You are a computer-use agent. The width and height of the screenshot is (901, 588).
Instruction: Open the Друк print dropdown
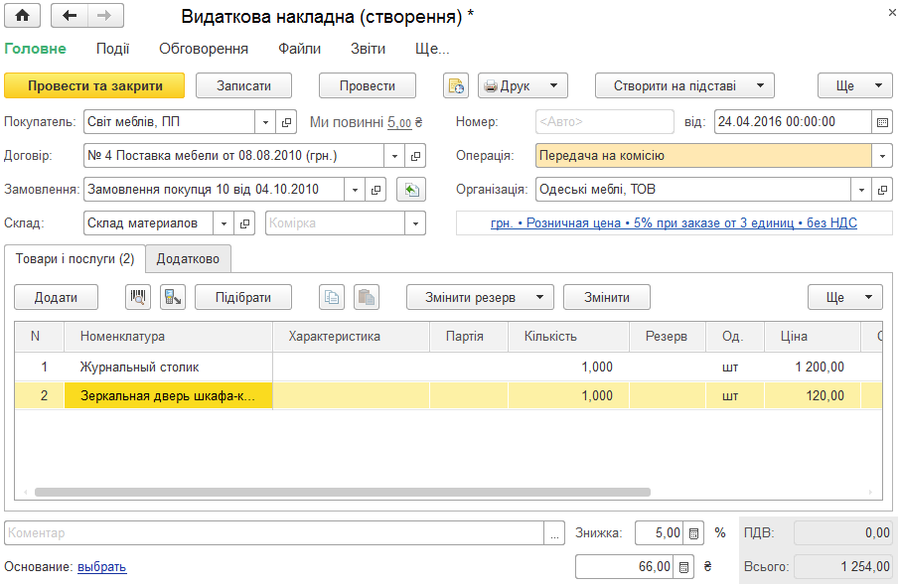523,85
